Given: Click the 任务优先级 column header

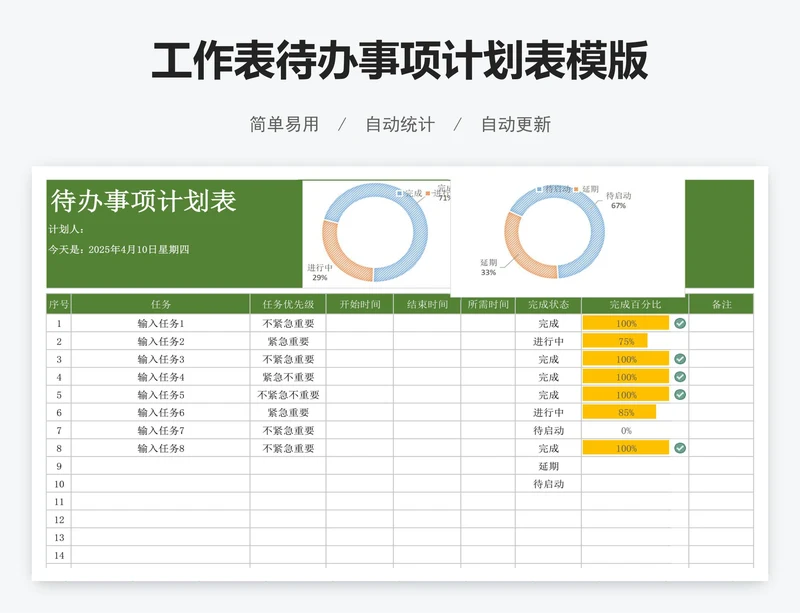Looking at the screenshot, I should tap(288, 304).
